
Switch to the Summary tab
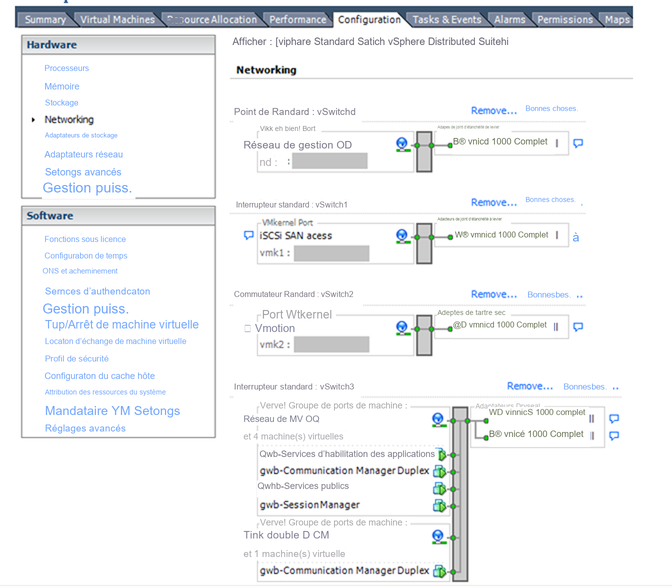tap(45, 20)
